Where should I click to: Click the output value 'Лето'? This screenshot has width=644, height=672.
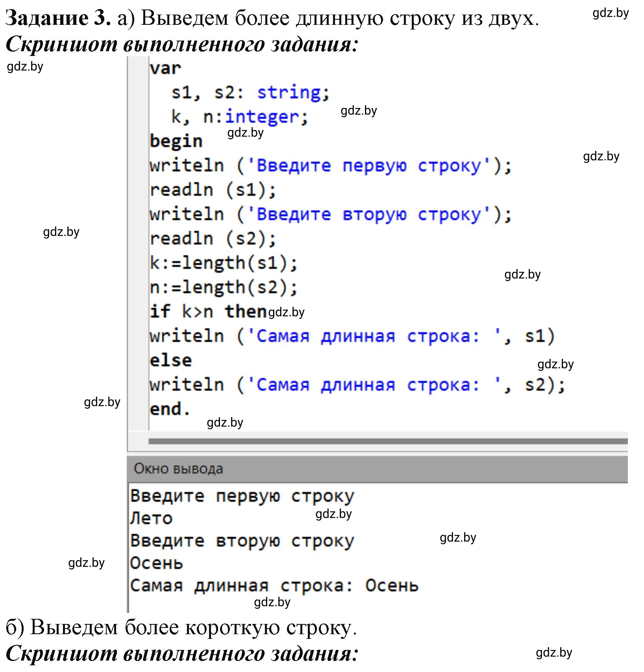tap(151, 518)
